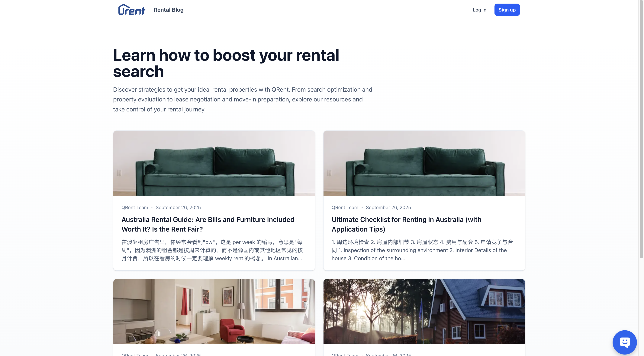This screenshot has height=356, width=644.
Task: Click the apartment interior red armchair image
Action: point(214,311)
